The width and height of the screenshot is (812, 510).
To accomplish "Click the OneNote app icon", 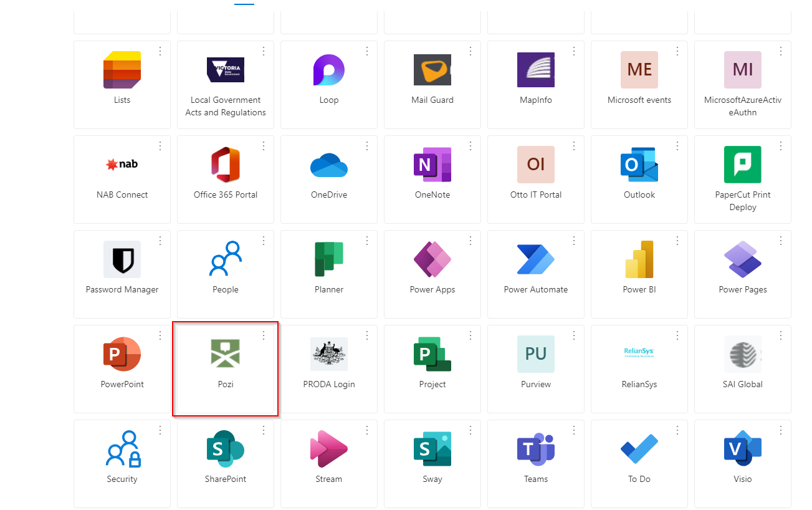I will [432, 165].
